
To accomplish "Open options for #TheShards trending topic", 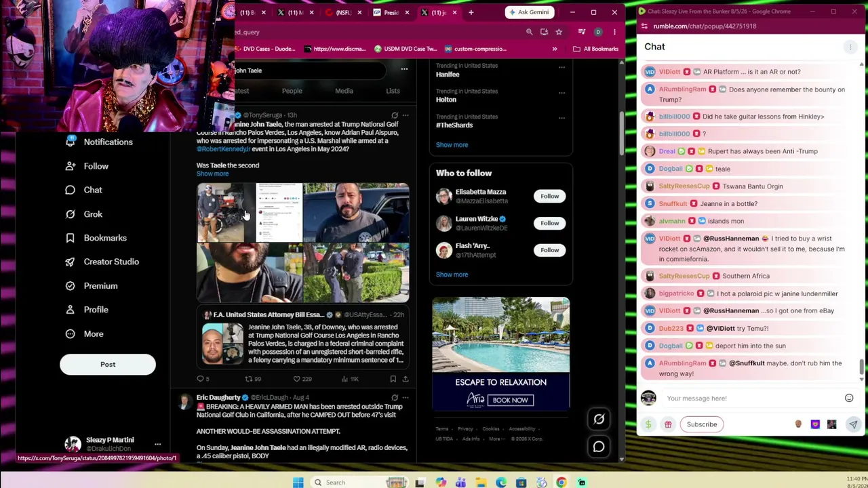I will click(561, 118).
